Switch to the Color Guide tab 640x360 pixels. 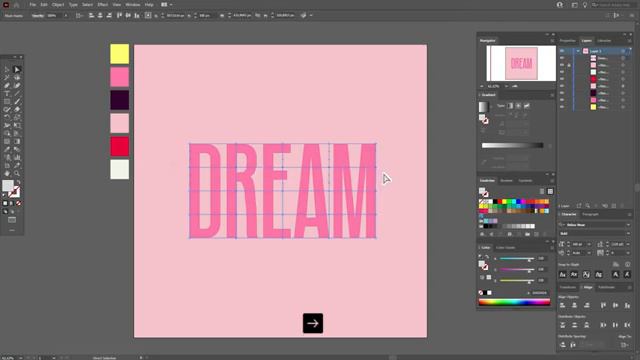click(x=506, y=248)
